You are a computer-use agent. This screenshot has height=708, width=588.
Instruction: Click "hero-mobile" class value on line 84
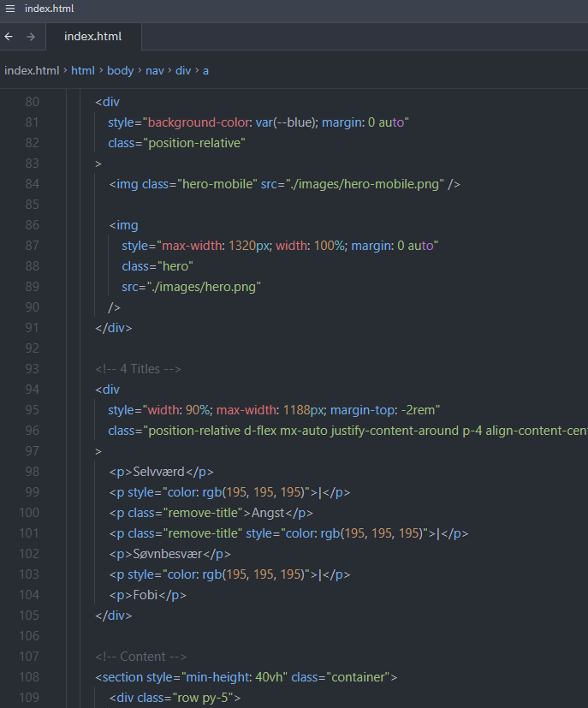point(217,184)
